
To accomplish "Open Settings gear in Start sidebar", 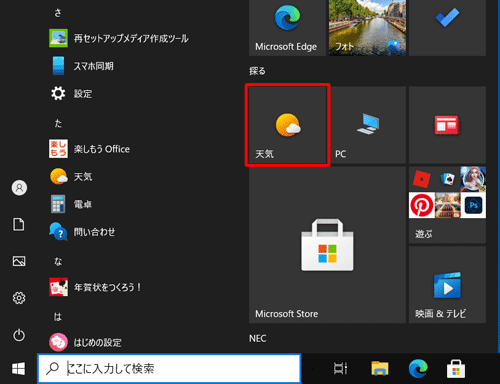I will click(x=19, y=298).
